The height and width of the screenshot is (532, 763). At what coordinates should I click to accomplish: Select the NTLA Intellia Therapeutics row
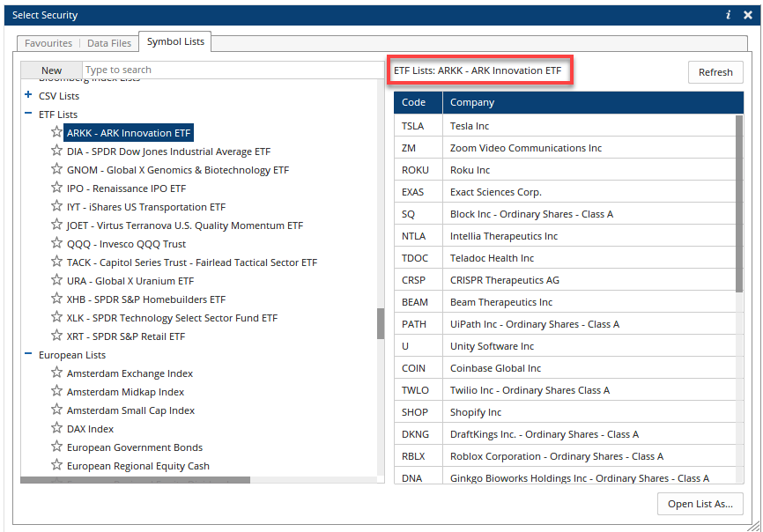click(565, 236)
